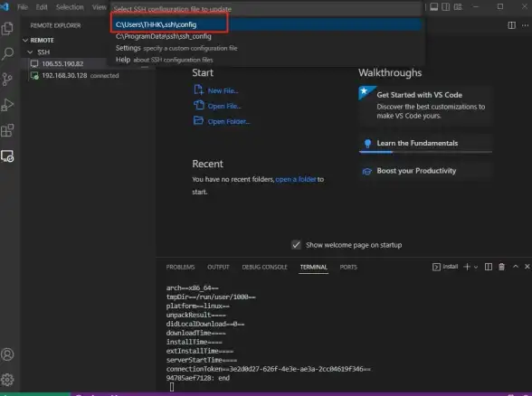532x396 pixels.
Task: Open the View menu
Action: tap(100, 7)
